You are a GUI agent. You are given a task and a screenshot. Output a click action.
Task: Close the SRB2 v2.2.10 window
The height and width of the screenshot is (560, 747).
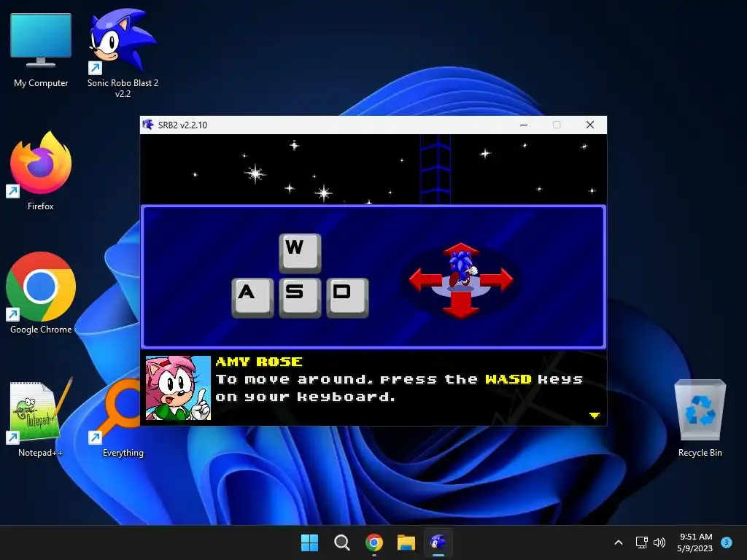click(589, 125)
